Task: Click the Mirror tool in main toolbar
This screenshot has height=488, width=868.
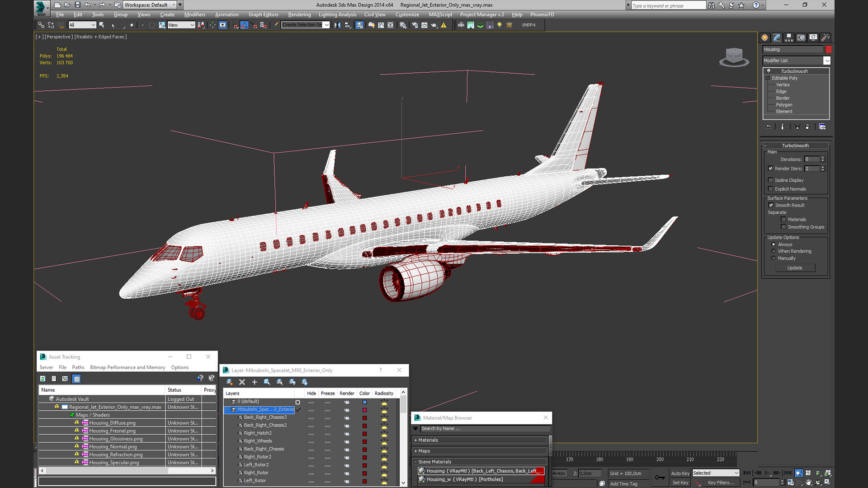Action: [x=337, y=25]
